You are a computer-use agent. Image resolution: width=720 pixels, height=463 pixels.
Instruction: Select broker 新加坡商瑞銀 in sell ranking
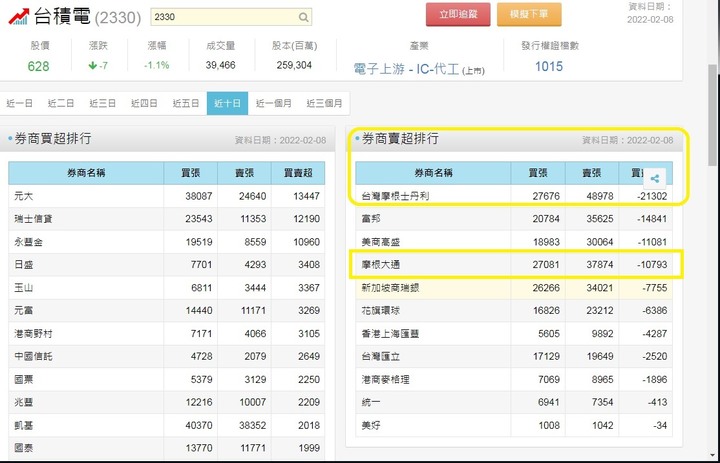click(x=390, y=288)
